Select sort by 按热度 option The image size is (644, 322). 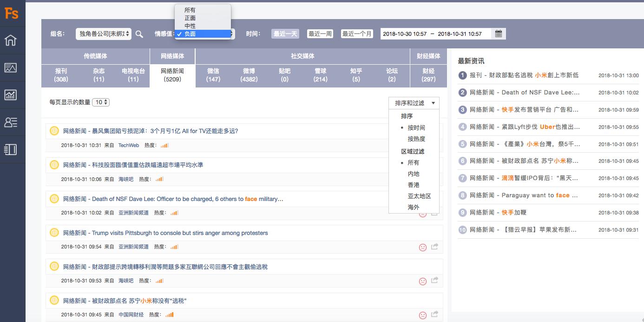(x=416, y=139)
